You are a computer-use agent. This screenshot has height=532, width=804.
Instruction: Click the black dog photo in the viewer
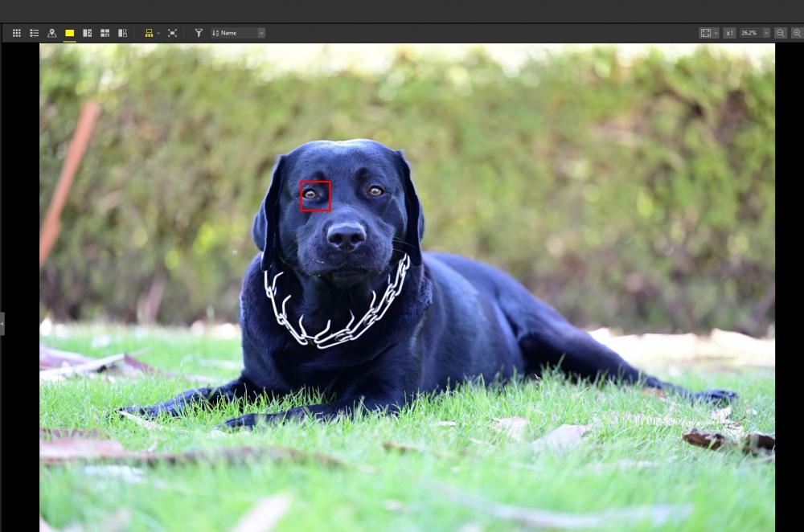click(407, 288)
